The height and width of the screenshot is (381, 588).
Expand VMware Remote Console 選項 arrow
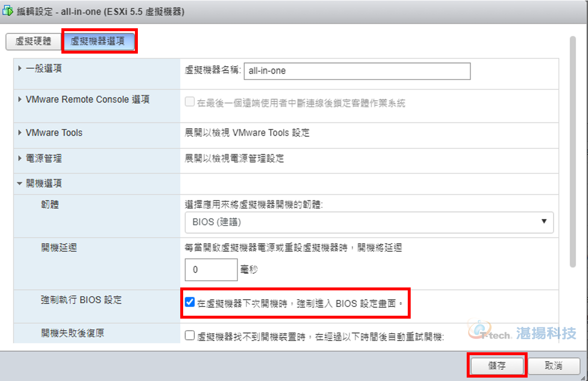20,99
